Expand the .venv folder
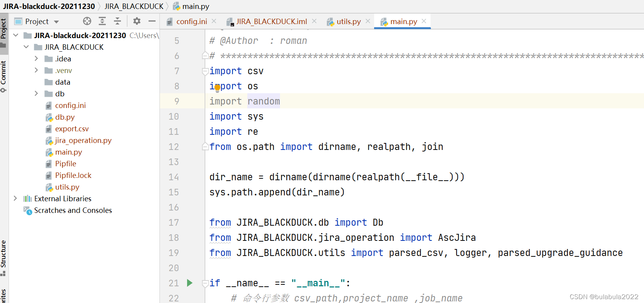 (36, 70)
